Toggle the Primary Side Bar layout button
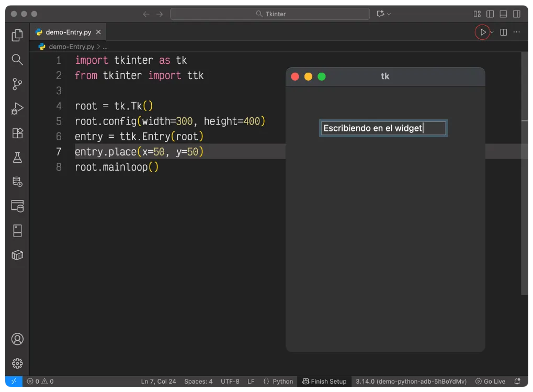Image resolution: width=533 pixels, height=392 pixels. click(x=490, y=14)
